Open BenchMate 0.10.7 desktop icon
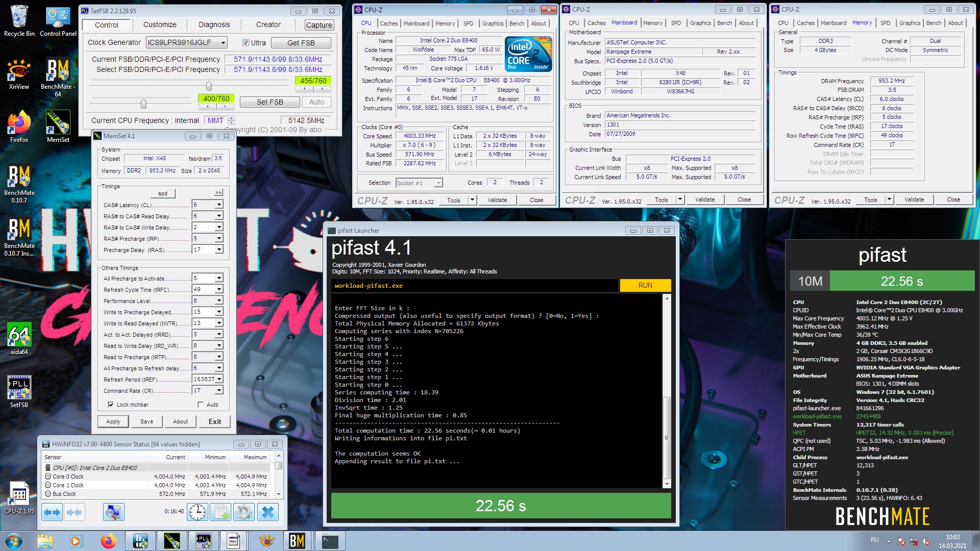Screen dimensions: 980x551 [x=19, y=184]
